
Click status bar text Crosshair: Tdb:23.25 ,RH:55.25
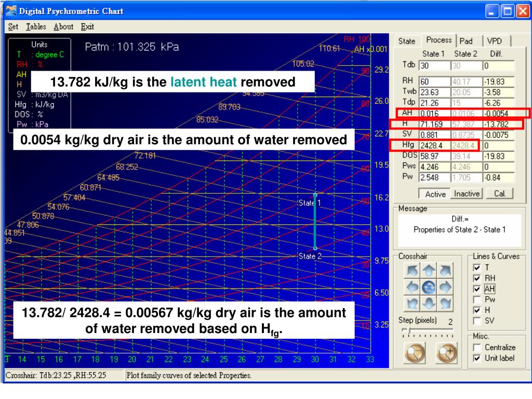pyautogui.click(x=56, y=375)
